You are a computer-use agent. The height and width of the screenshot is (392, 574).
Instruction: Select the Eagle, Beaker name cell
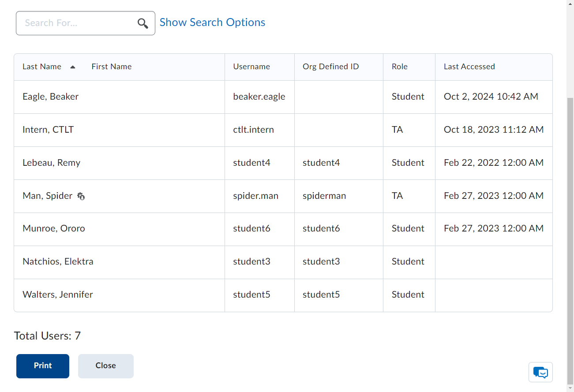120,97
